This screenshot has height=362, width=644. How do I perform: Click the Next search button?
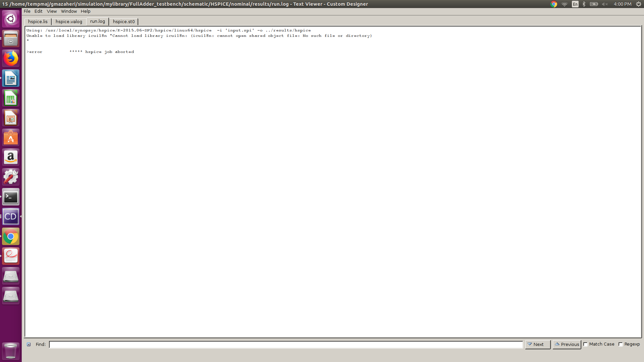tap(537, 344)
